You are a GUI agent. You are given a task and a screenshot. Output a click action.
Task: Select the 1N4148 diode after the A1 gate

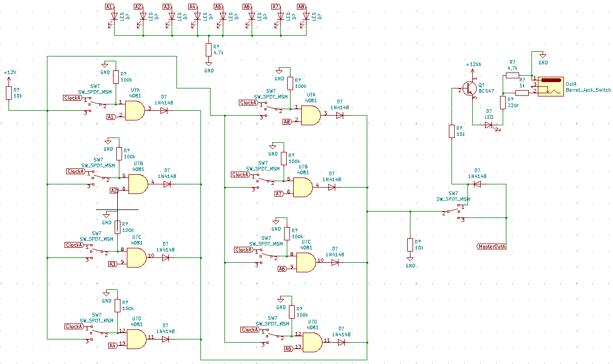(164, 111)
